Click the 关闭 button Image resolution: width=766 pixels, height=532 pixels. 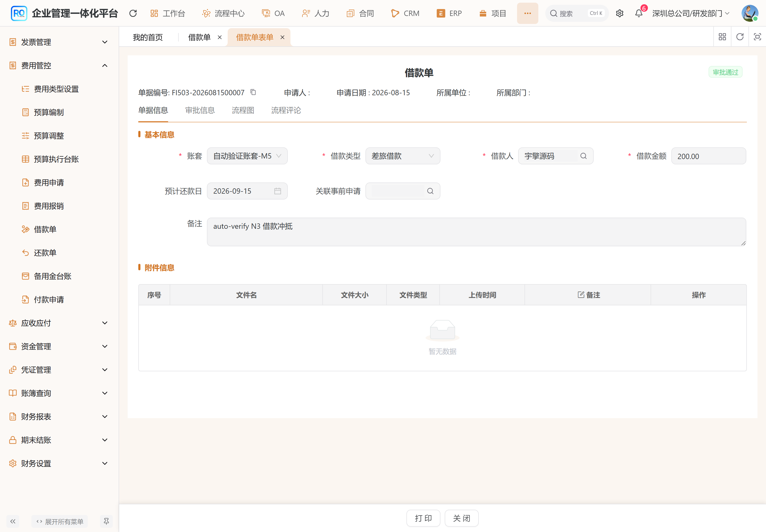point(462,518)
